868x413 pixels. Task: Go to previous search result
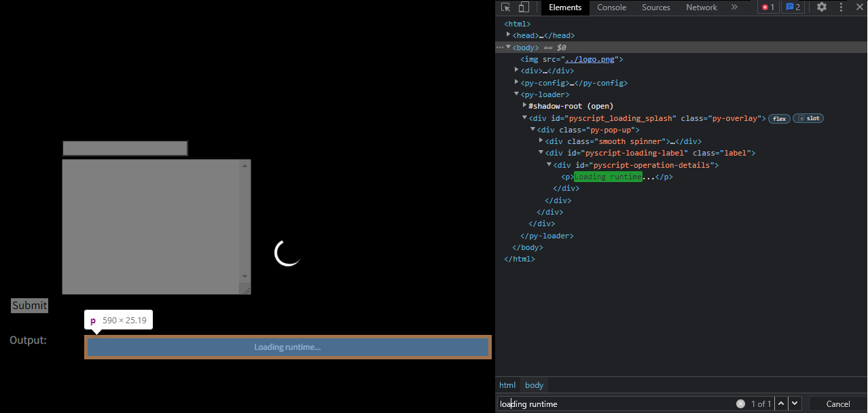(781, 403)
